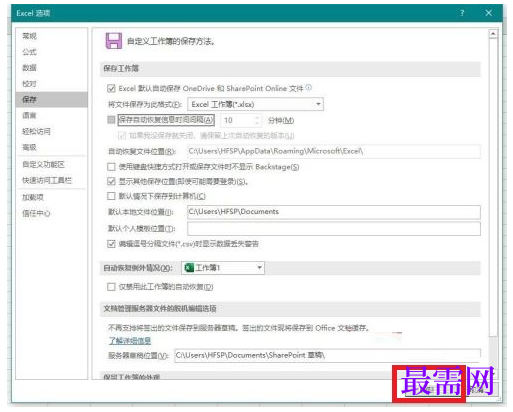The height and width of the screenshot is (412, 513).
Task: Toggle the Excel default AutoSave OneDrive checkbox
Action: click(x=111, y=88)
